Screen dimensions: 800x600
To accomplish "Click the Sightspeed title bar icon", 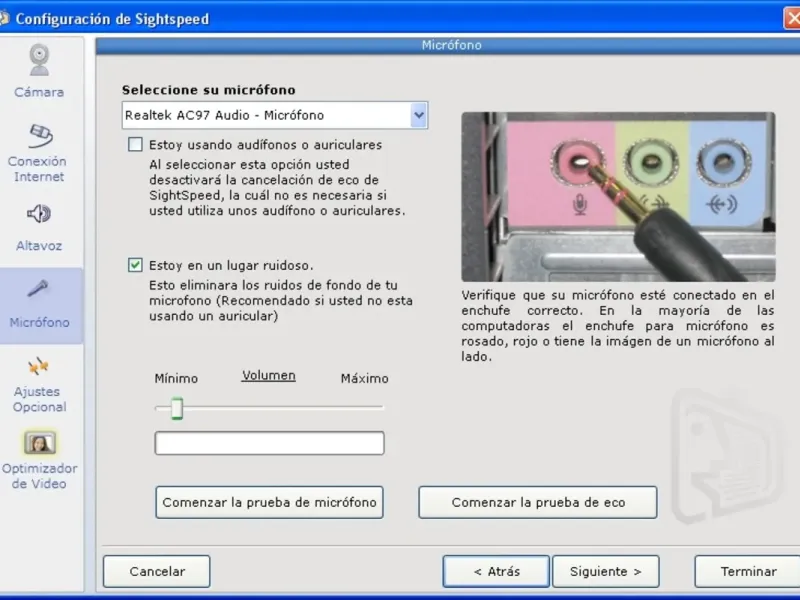I will tap(4, 18).
